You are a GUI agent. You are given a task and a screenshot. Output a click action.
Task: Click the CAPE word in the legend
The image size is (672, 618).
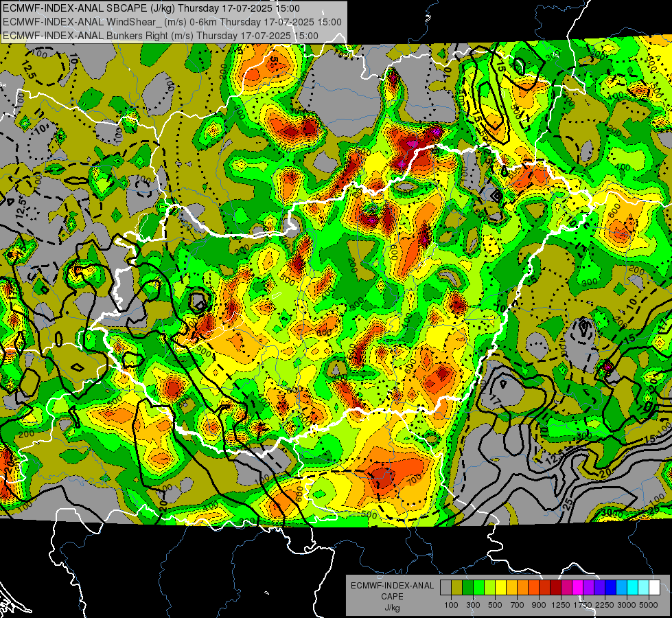(x=392, y=597)
